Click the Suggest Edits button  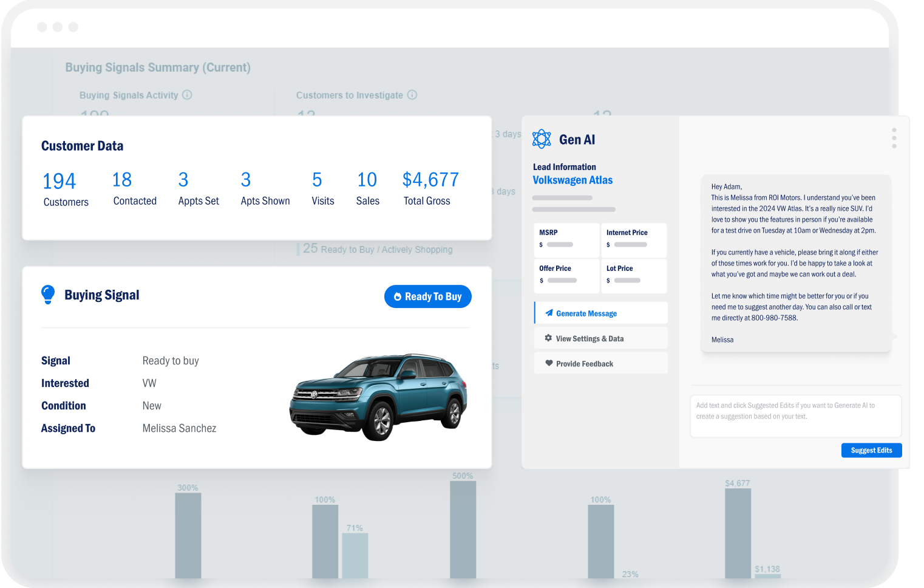point(871,450)
